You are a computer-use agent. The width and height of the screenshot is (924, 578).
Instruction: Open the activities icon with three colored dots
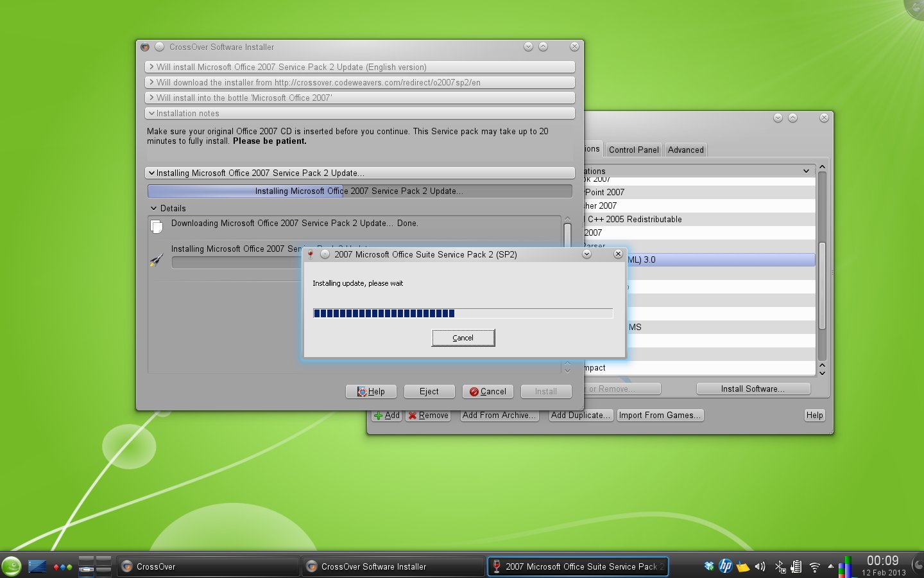click(x=62, y=567)
